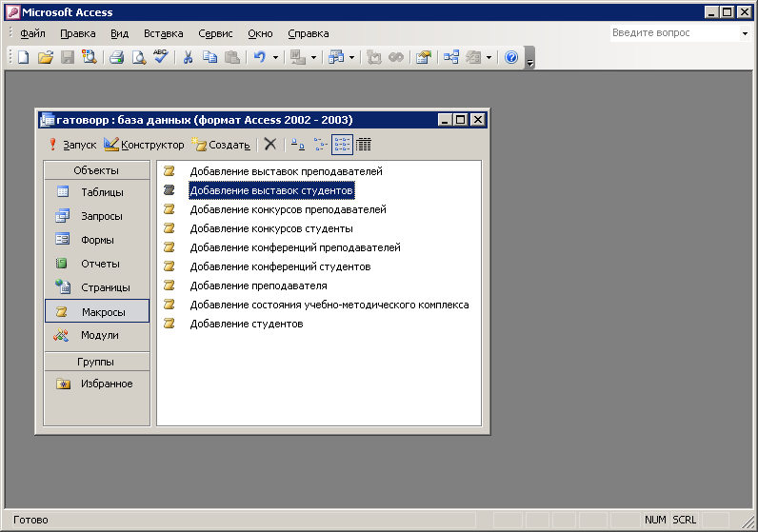Select macro 'Добавление состояния учебно-методического комплекса'
Viewport: 758px width, 532px height.
329,305
